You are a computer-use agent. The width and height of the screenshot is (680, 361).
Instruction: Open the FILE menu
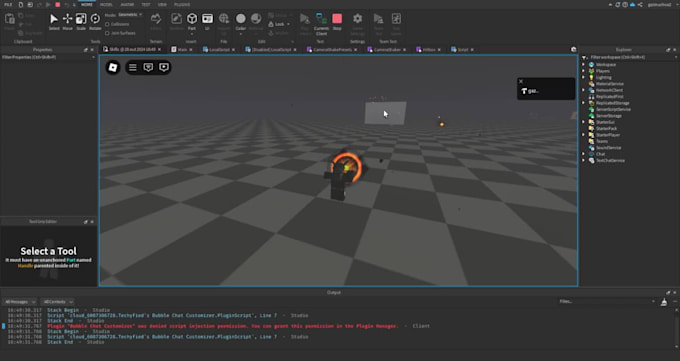click(8, 5)
